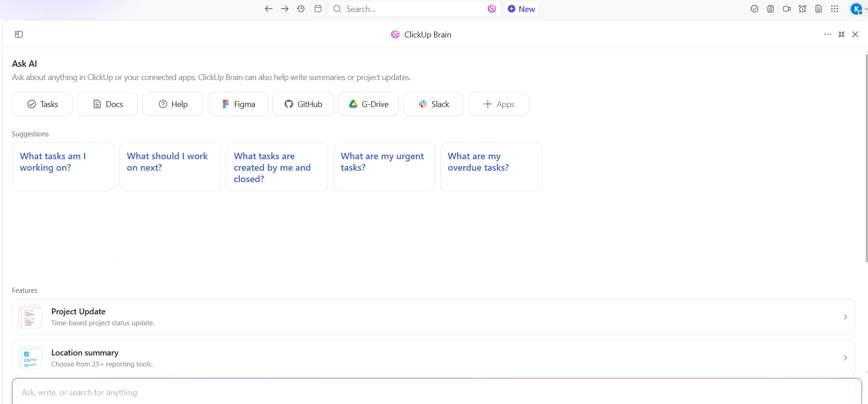Open the nine-dot apps grid
Viewport: 868px width, 404px height.
[x=835, y=9]
